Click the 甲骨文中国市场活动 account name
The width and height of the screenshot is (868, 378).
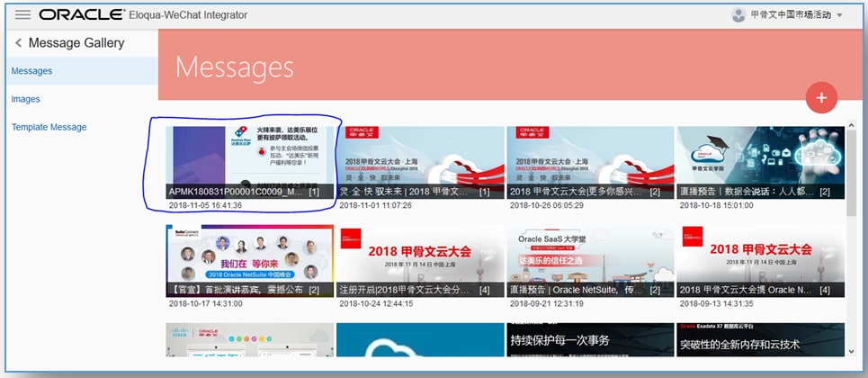791,15
